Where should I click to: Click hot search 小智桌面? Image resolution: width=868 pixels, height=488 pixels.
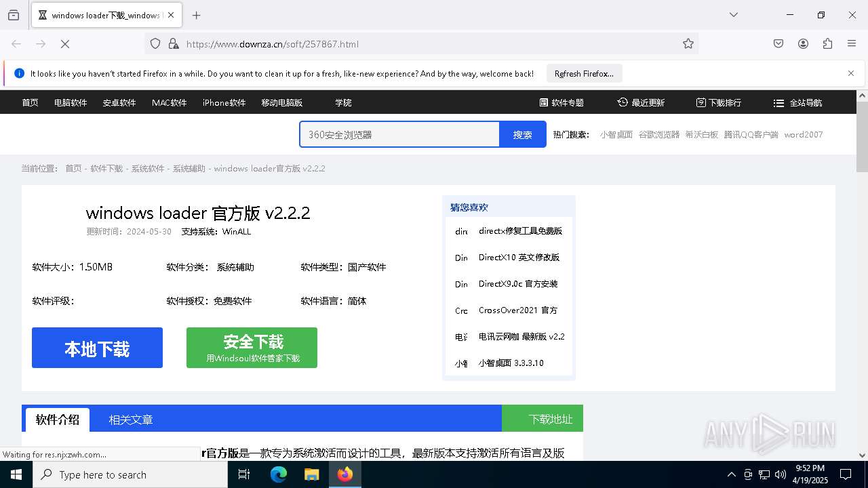616,135
